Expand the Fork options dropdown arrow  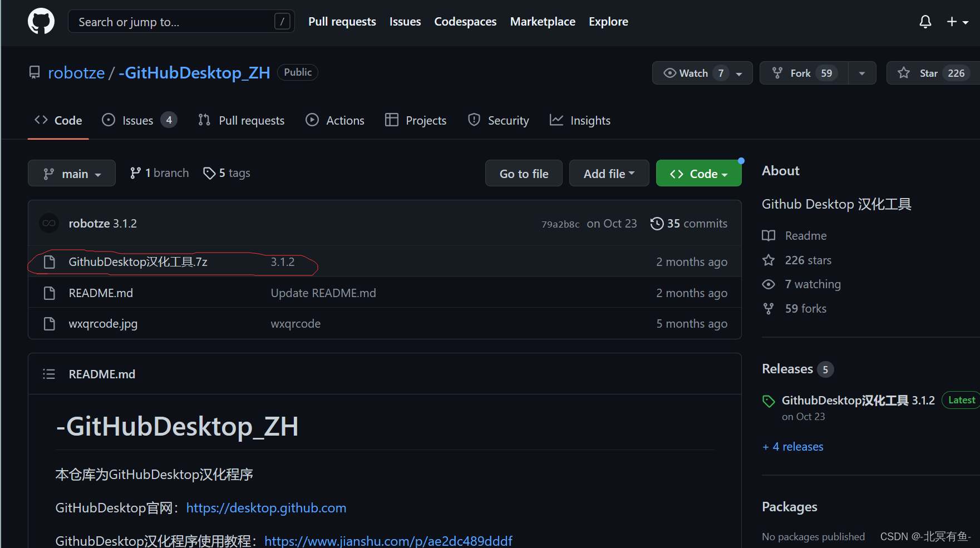(862, 73)
